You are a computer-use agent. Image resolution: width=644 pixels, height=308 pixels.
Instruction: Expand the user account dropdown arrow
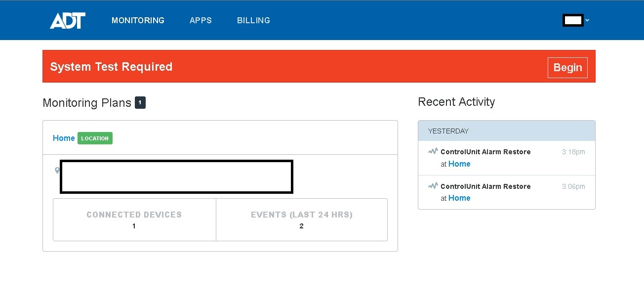coord(587,20)
